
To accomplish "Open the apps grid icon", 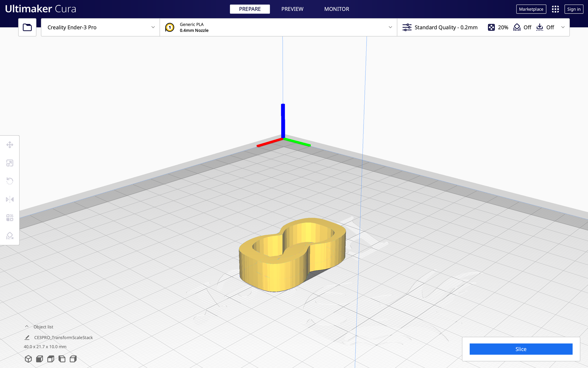I will click(x=555, y=9).
